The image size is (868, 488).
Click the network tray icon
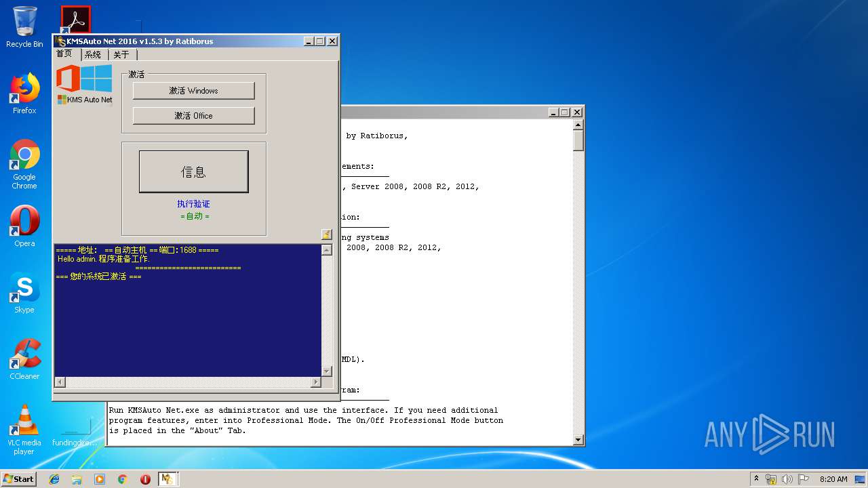[771, 479]
